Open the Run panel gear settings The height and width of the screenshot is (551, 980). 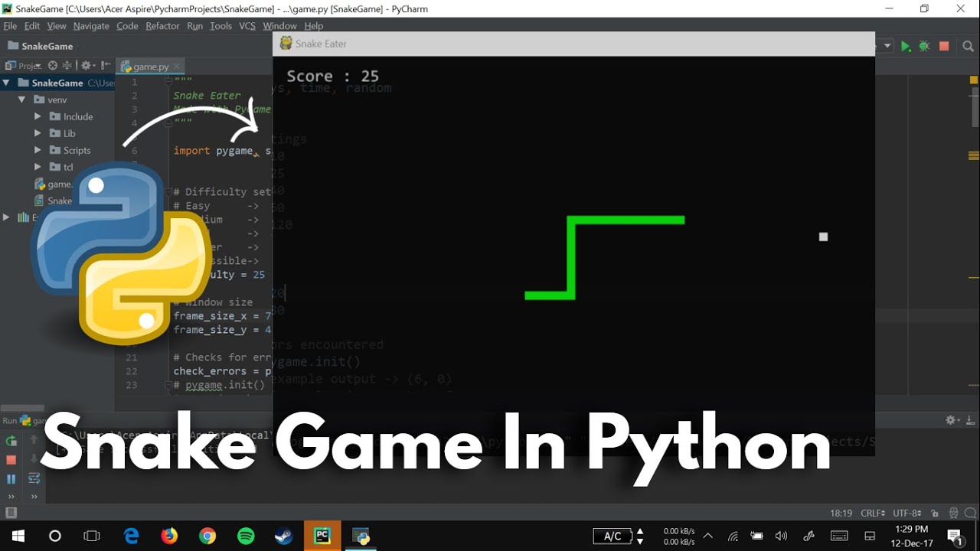953,420
